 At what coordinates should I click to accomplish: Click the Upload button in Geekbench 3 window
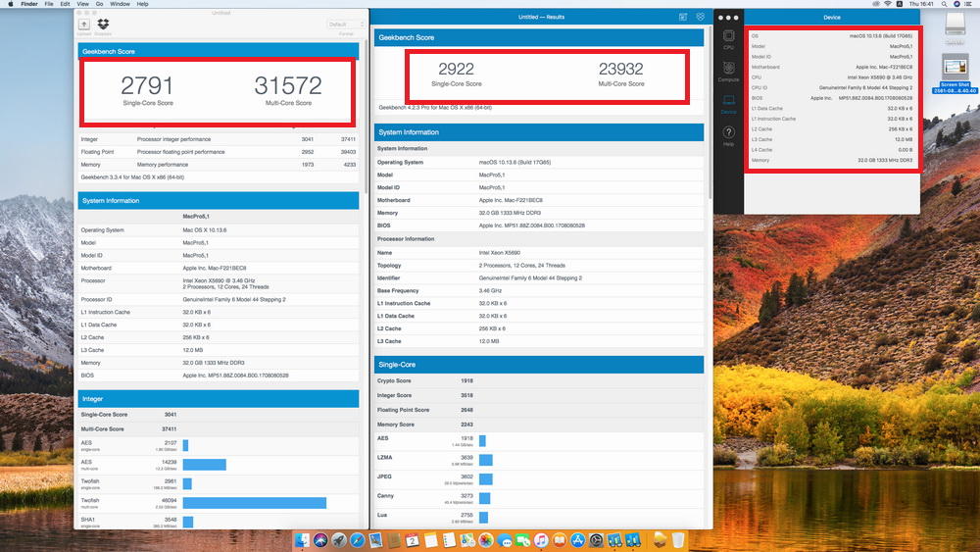(x=83, y=25)
